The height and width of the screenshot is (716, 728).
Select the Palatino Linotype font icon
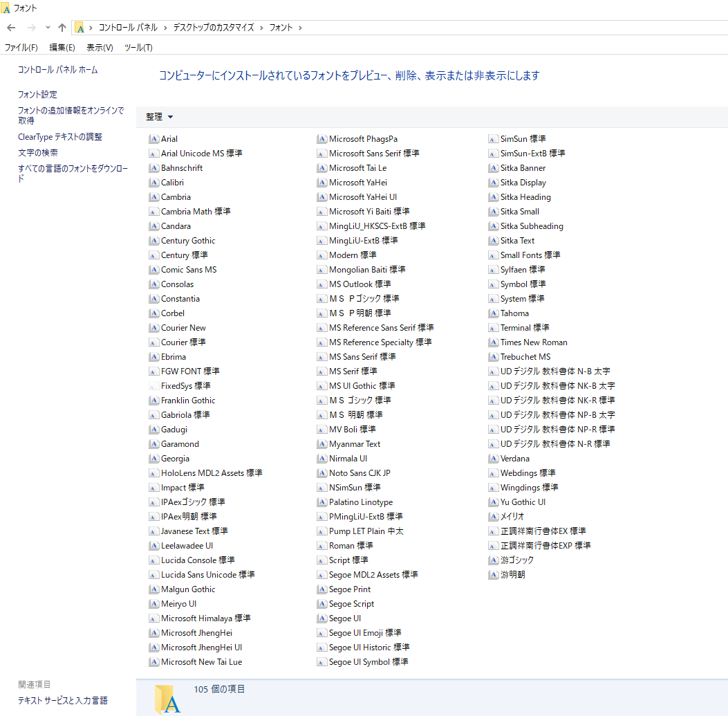click(x=321, y=502)
